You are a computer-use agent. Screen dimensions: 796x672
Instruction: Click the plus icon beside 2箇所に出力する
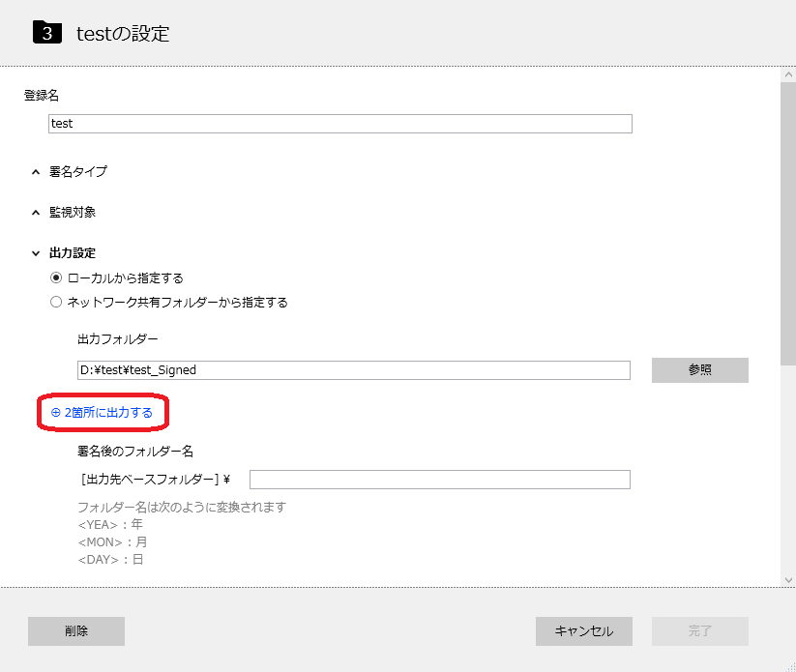click(55, 413)
